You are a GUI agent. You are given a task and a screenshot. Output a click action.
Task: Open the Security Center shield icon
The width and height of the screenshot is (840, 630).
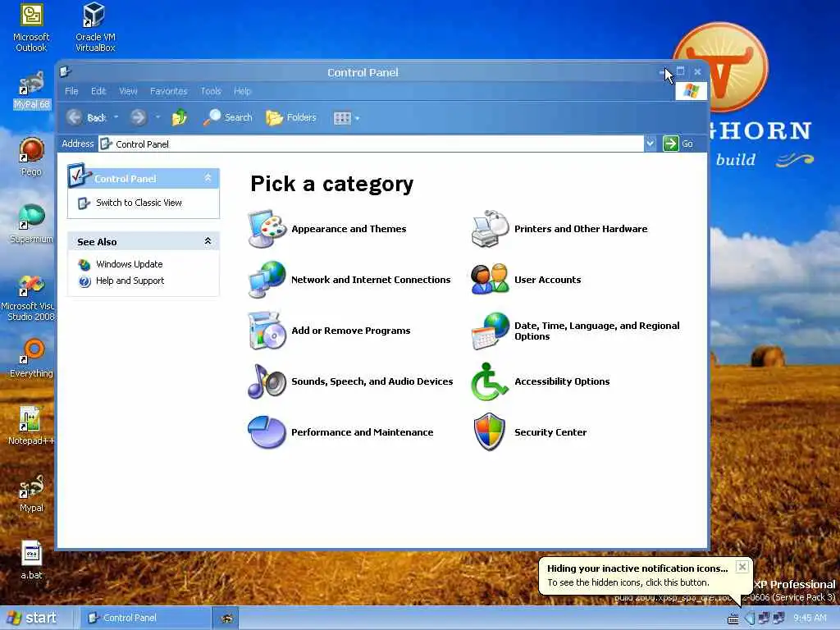(x=491, y=432)
